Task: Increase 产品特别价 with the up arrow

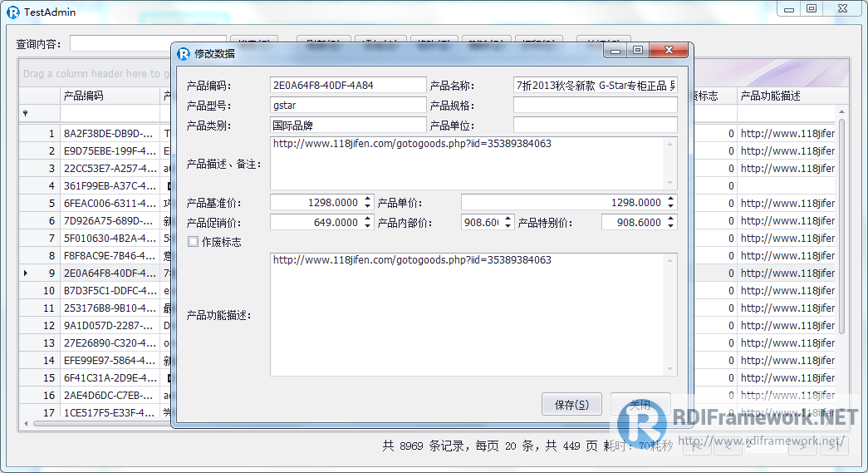Action: (670, 219)
